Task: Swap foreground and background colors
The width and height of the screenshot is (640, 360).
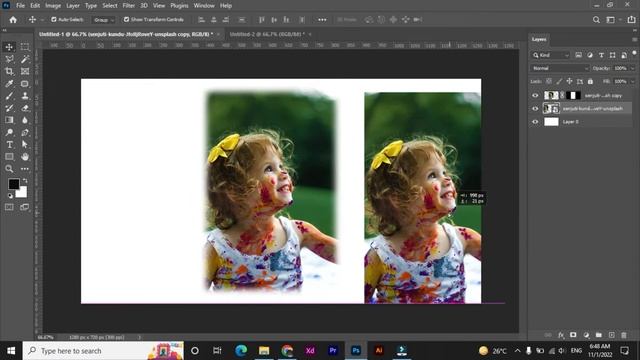Action: point(25,180)
